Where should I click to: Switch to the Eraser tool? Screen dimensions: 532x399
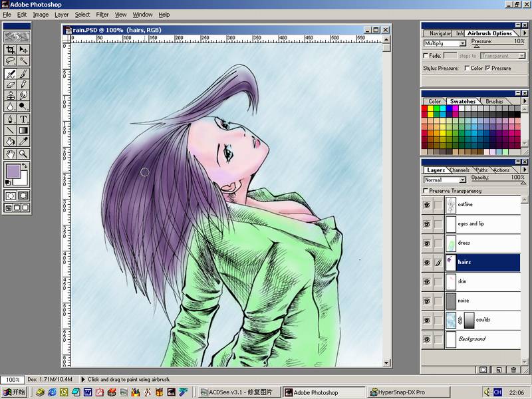click(x=11, y=84)
